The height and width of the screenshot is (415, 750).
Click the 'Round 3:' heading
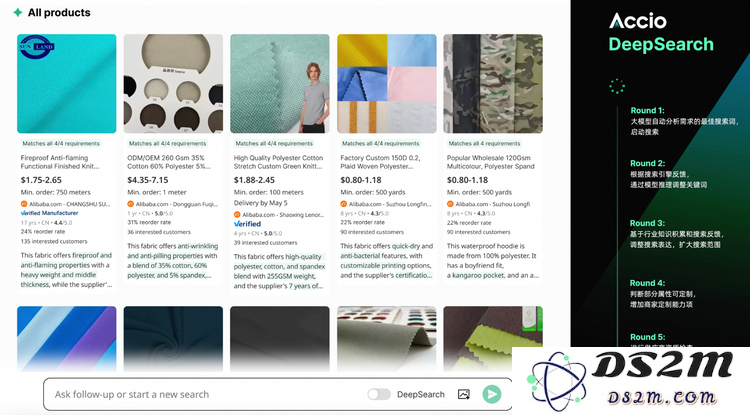click(648, 223)
